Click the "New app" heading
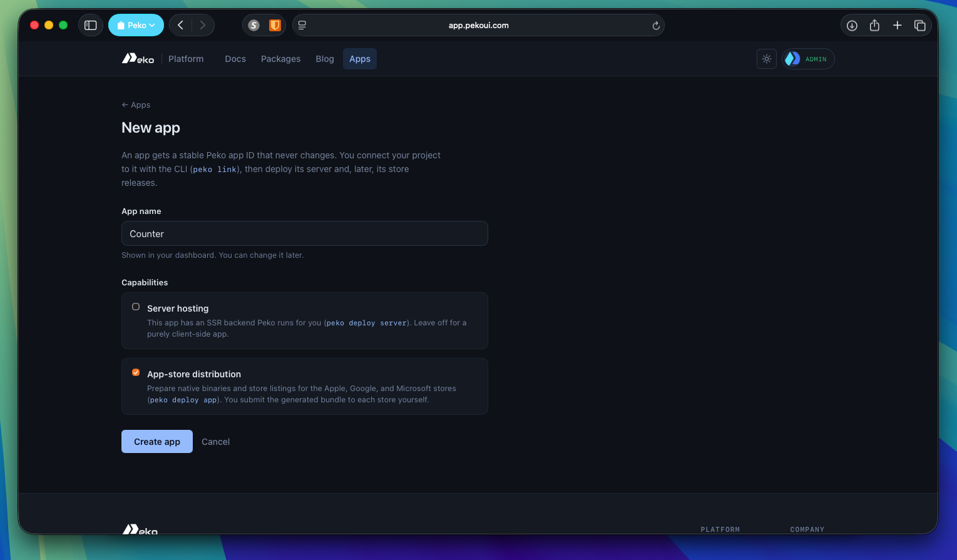 [x=151, y=128]
